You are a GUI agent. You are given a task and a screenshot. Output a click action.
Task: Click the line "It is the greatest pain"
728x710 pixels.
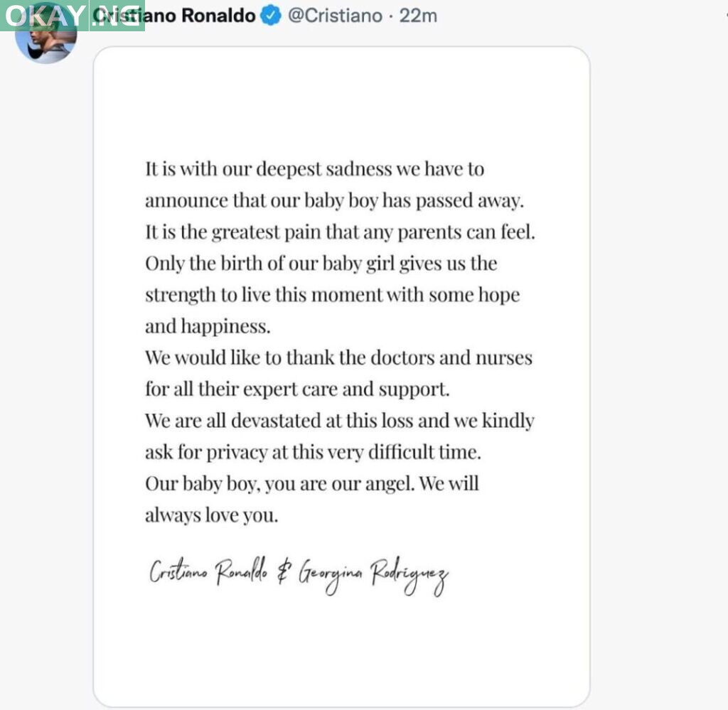click(x=339, y=232)
